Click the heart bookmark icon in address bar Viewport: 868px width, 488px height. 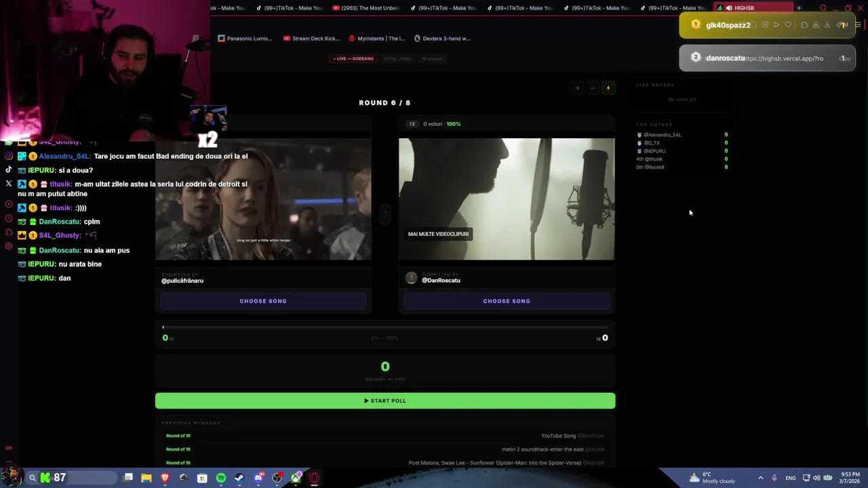coord(788,25)
